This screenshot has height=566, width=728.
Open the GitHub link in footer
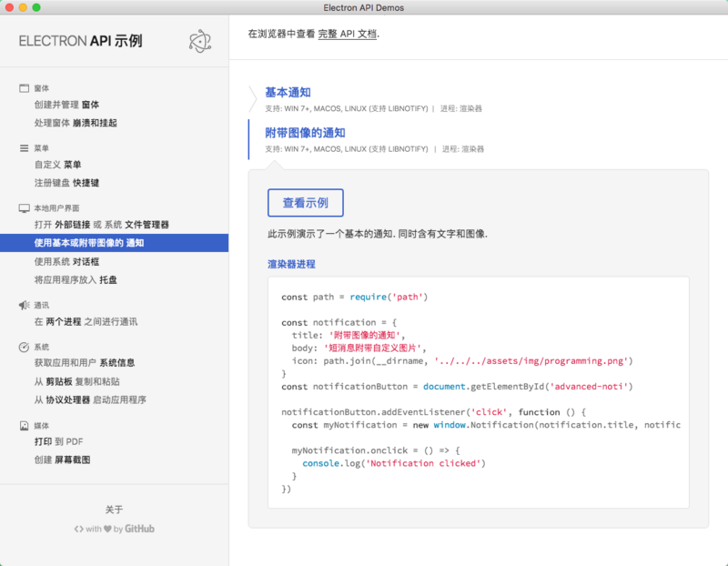click(x=139, y=529)
